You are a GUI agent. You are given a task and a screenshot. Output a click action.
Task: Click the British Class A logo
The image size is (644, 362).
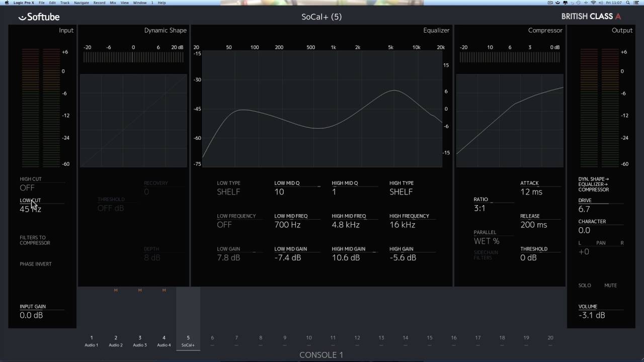591,16
